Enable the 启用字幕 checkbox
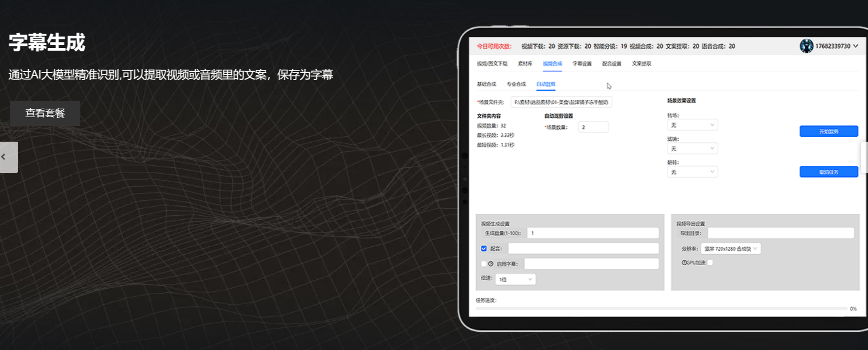This screenshot has height=350, width=868. 484,264
